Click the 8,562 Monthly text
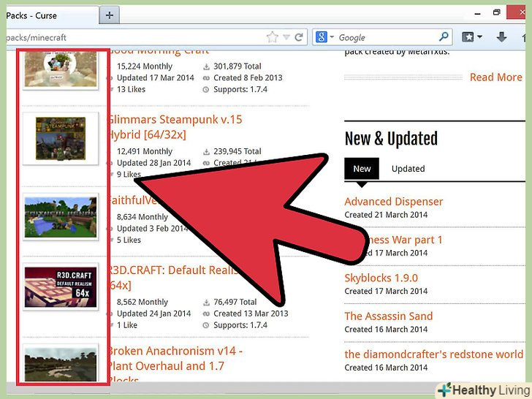This screenshot has height=399, width=532. coord(142,302)
